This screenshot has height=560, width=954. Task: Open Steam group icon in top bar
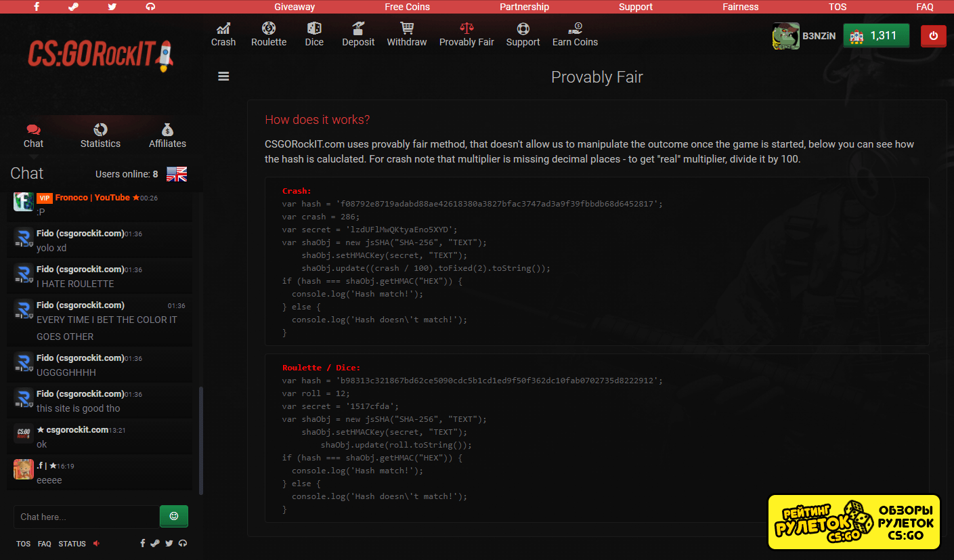coord(74,7)
